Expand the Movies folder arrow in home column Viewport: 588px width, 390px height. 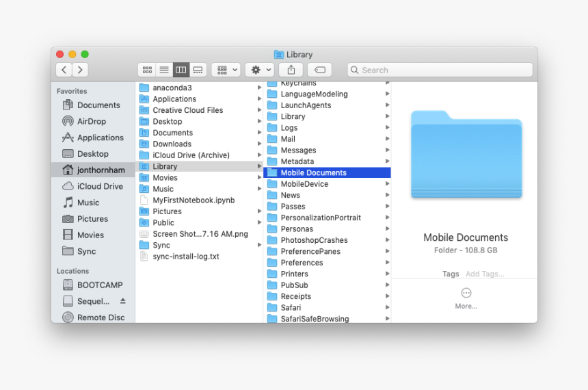tap(259, 177)
